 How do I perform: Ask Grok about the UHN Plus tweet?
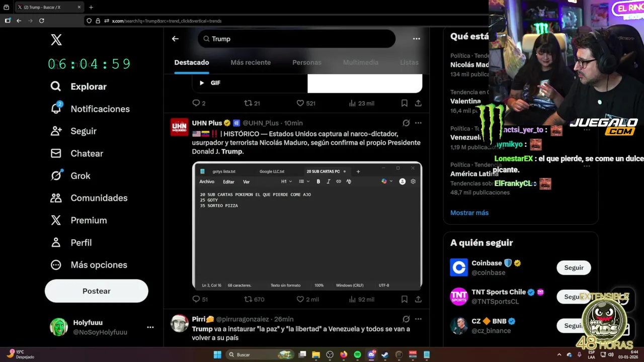(406, 123)
